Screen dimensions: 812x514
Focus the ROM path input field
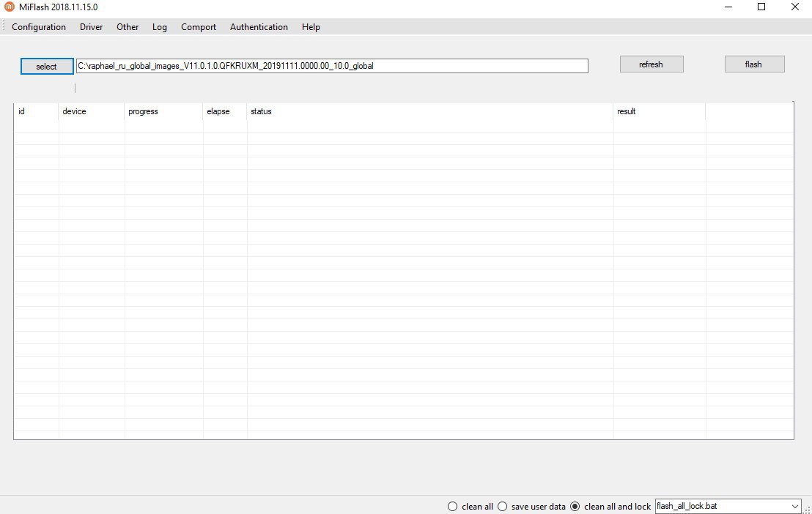coord(332,66)
